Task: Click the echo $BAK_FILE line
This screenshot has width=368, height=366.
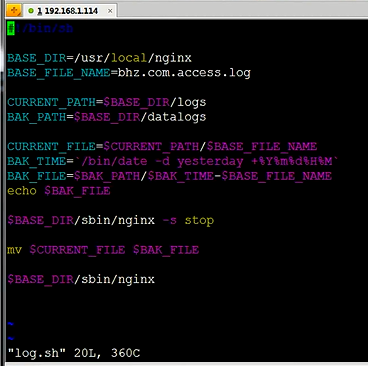Action: click(59, 191)
